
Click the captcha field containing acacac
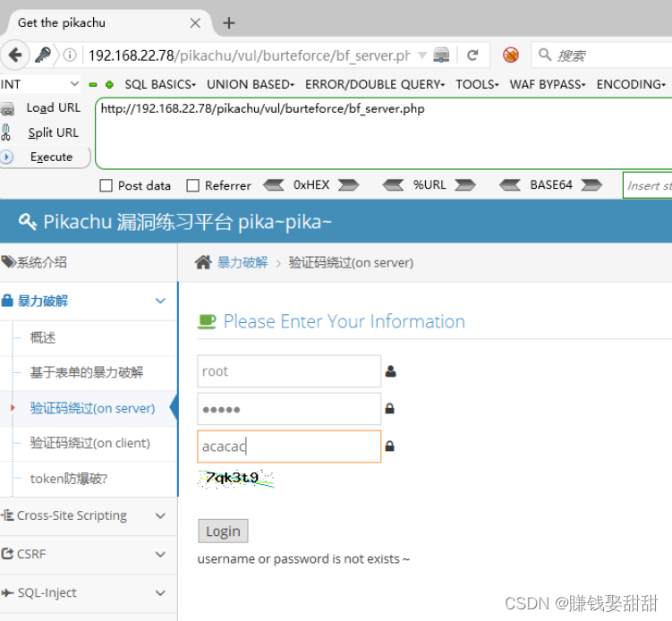tap(289, 447)
